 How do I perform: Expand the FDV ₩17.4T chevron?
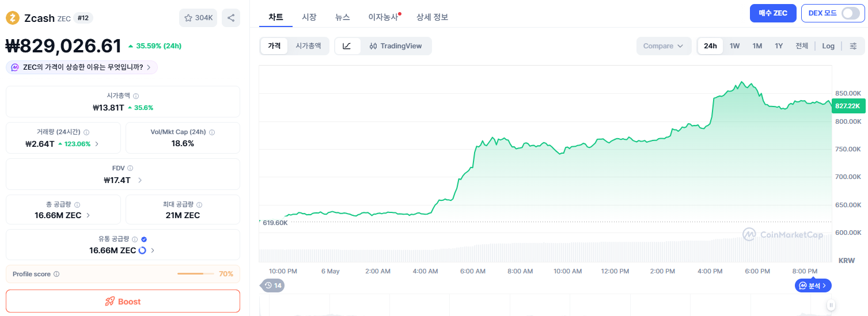(x=140, y=180)
